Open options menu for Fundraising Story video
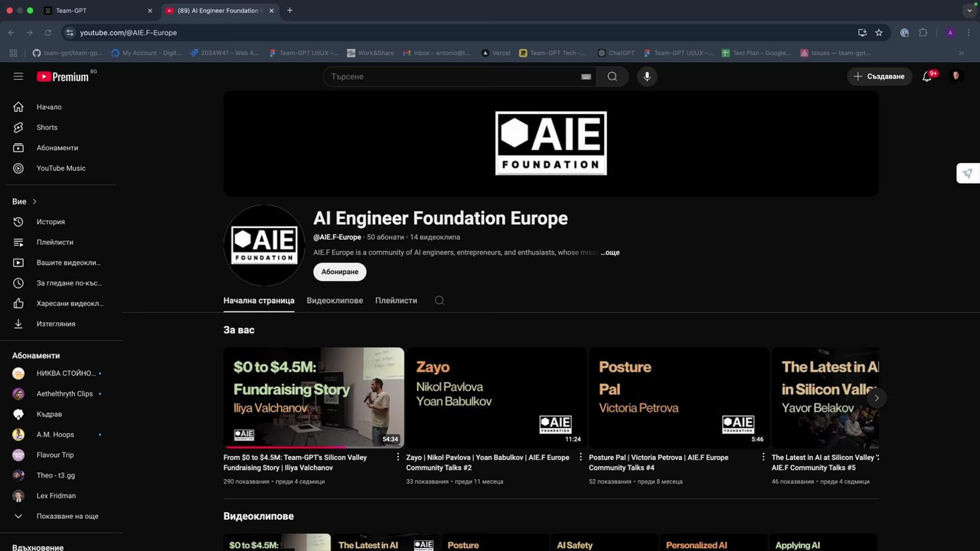The image size is (980, 551). (398, 458)
